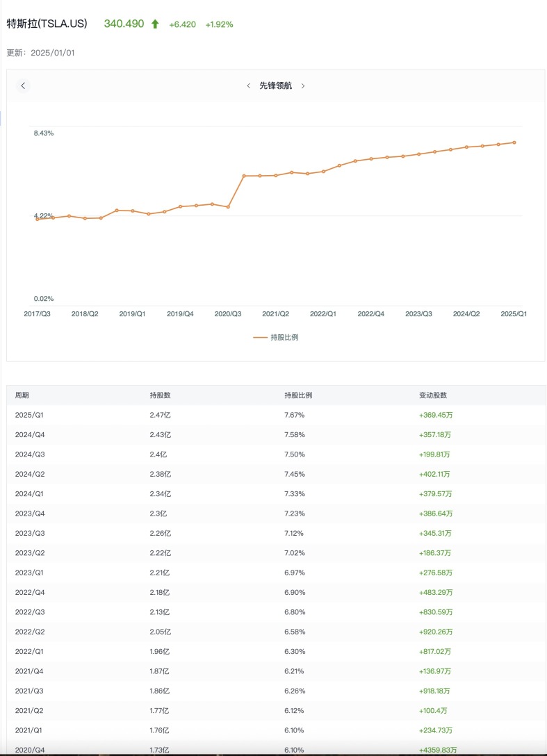Select the 2024/Q2 period row cell
The height and width of the screenshot is (756, 547).
[30, 475]
